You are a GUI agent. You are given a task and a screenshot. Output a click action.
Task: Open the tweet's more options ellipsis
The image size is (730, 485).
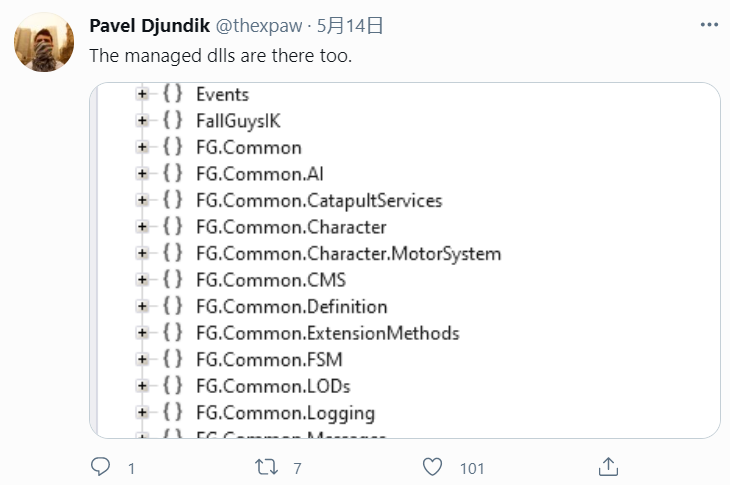[709, 26]
